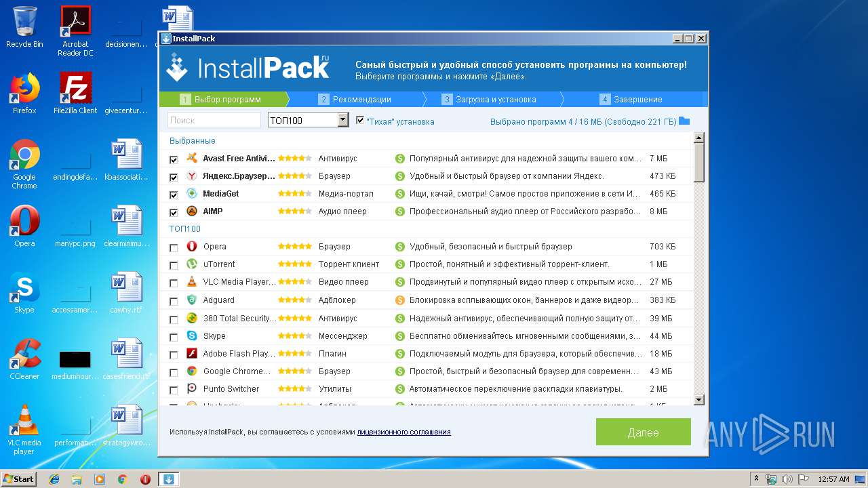The height and width of the screenshot is (488, 868).
Task: Click the VLC Media Player list icon
Action: [x=192, y=282]
